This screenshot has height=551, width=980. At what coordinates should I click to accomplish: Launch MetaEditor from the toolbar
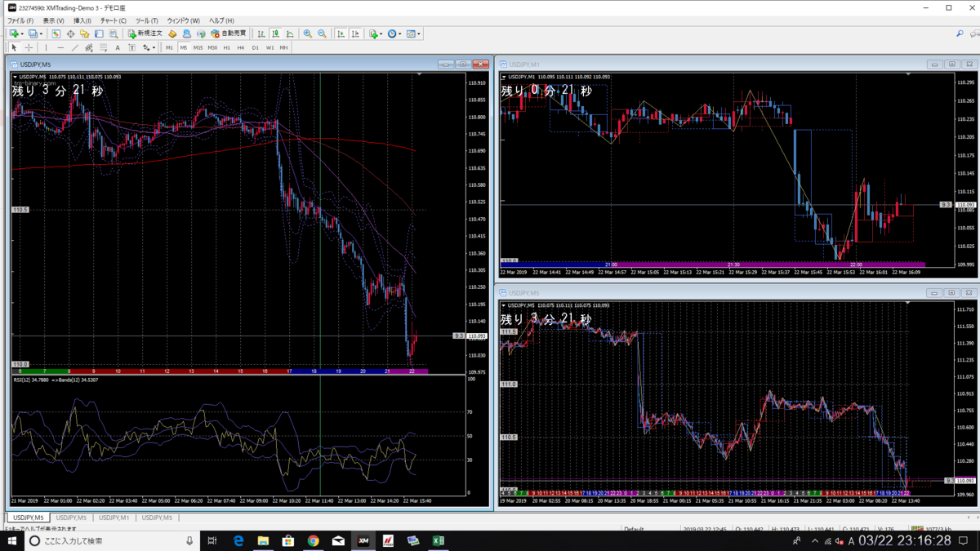(172, 33)
